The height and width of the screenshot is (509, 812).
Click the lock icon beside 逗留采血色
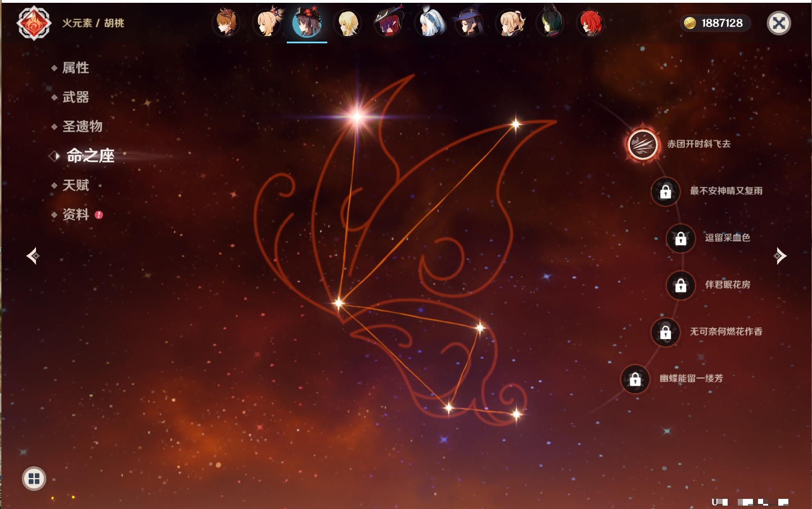680,238
